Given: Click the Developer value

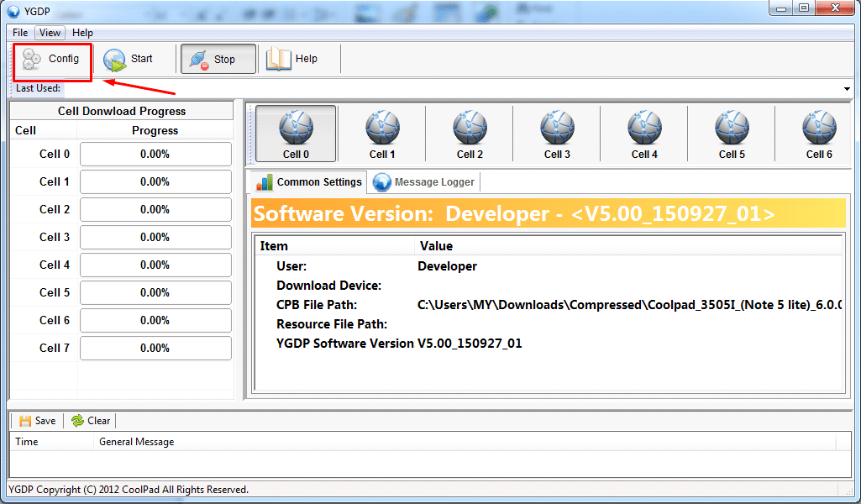Looking at the screenshot, I should [x=447, y=266].
